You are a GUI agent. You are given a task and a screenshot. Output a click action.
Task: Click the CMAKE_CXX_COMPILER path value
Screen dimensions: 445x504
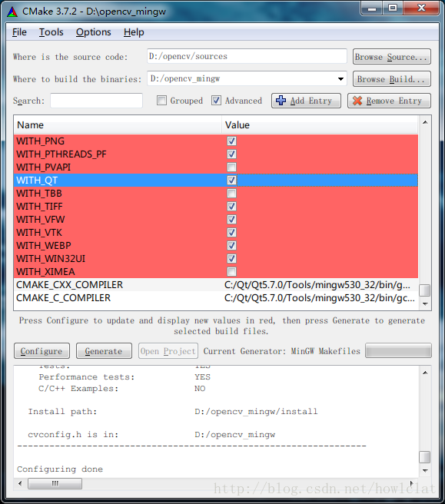(317, 285)
